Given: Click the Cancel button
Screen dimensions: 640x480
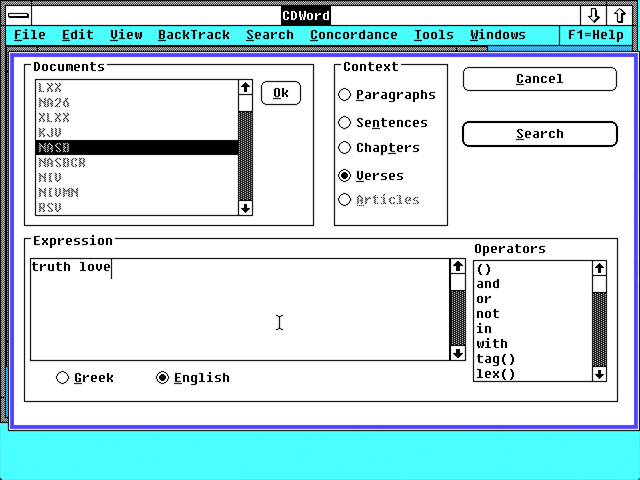Looking at the screenshot, I should coord(540,79).
